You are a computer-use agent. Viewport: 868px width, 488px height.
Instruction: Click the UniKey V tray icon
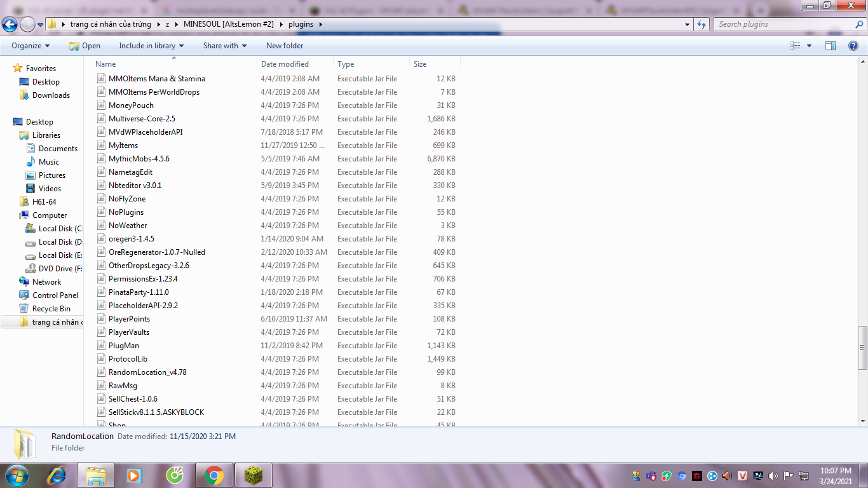[743, 475]
